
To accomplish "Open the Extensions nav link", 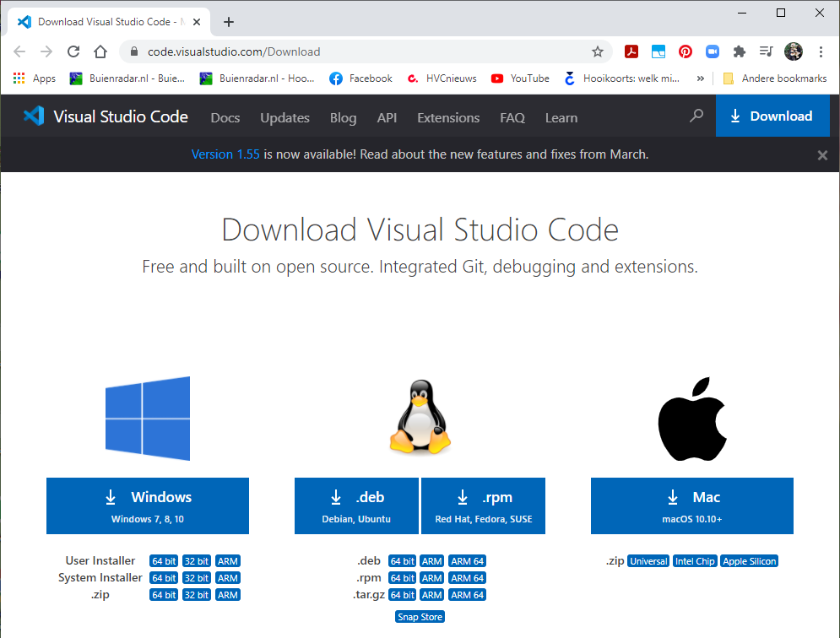I will pyautogui.click(x=448, y=118).
